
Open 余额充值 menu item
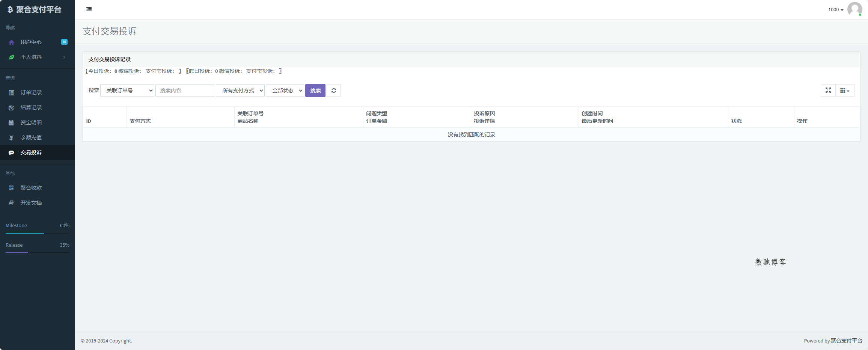(38, 137)
